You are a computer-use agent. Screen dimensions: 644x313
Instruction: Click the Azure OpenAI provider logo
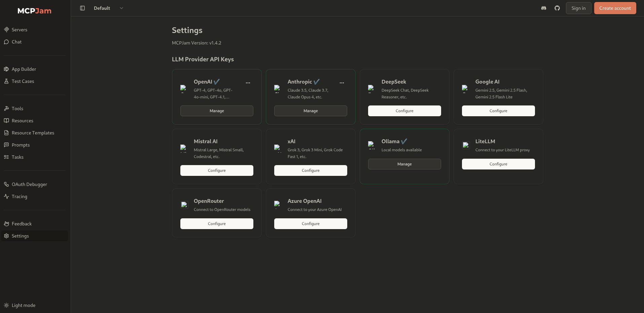(x=278, y=205)
